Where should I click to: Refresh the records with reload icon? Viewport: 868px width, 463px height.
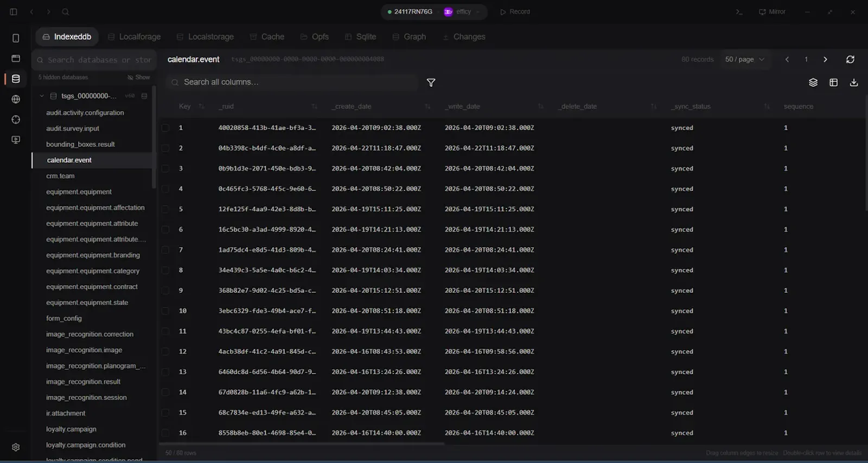tap(850, 60)
